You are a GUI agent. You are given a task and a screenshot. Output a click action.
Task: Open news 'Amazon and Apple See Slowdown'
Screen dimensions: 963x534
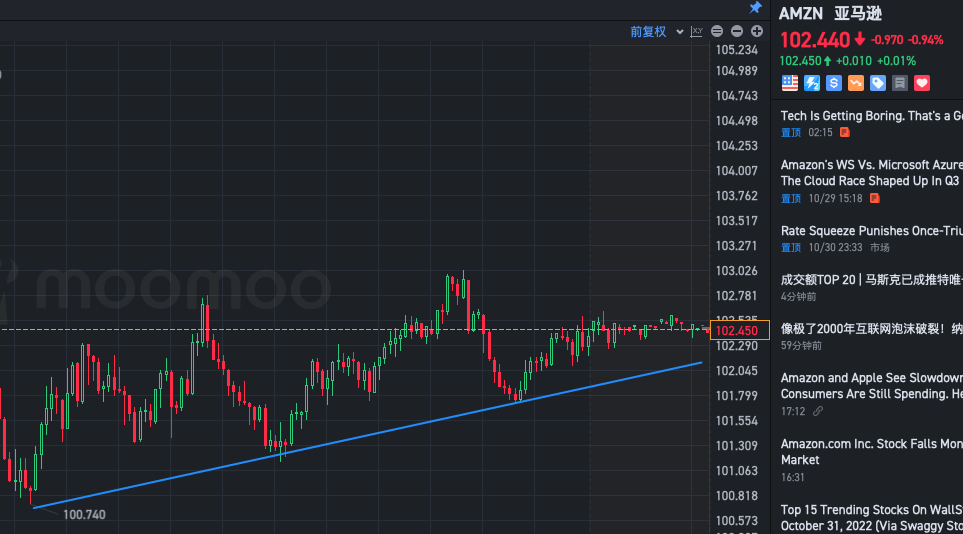click(x=871, y=386)
